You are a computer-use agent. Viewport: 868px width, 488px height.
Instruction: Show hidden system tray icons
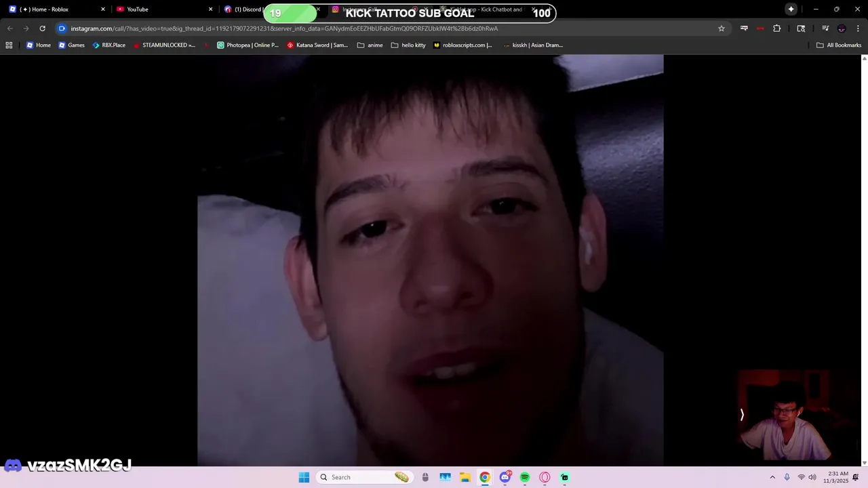[772, 477]
